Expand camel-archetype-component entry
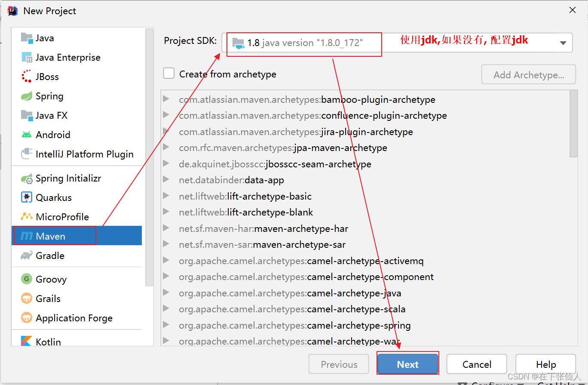The height and width of the screenshot is (385, 588). click(166, 276)
